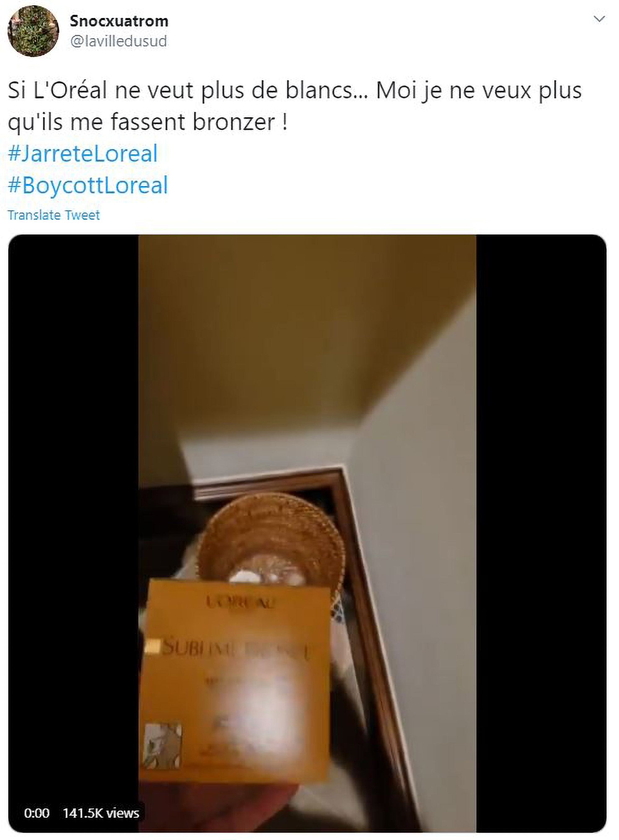Click Translate Tweet
The image size is (619, 840).
tap(54, 215)
